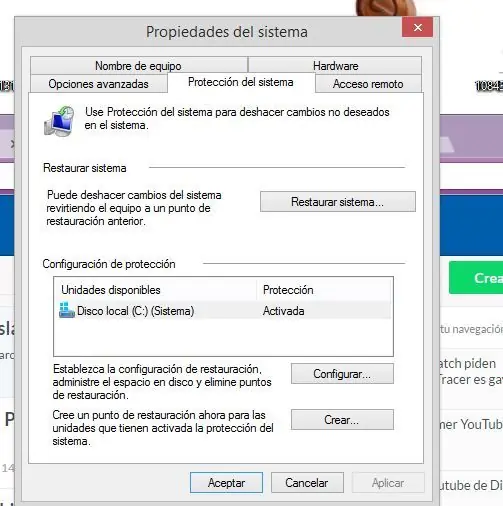Click the Cancelar button

click(x=307, y=482)
